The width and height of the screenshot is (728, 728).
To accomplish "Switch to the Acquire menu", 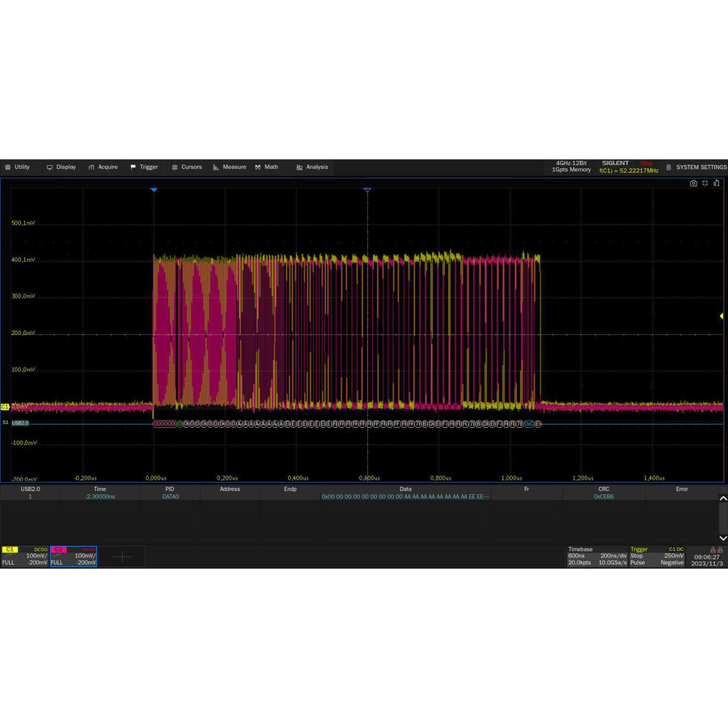I will tap(104, 167).
